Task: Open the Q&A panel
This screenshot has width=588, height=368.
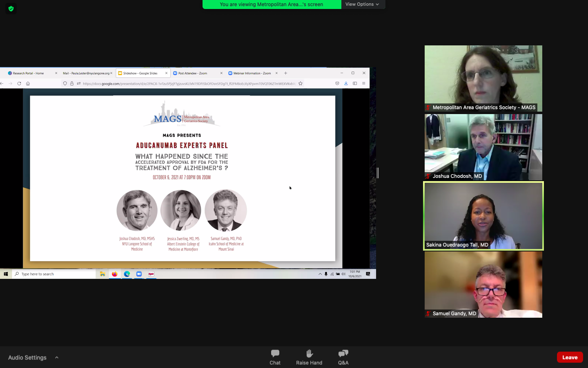Action: pyautogui.click(x=343, y=357)
